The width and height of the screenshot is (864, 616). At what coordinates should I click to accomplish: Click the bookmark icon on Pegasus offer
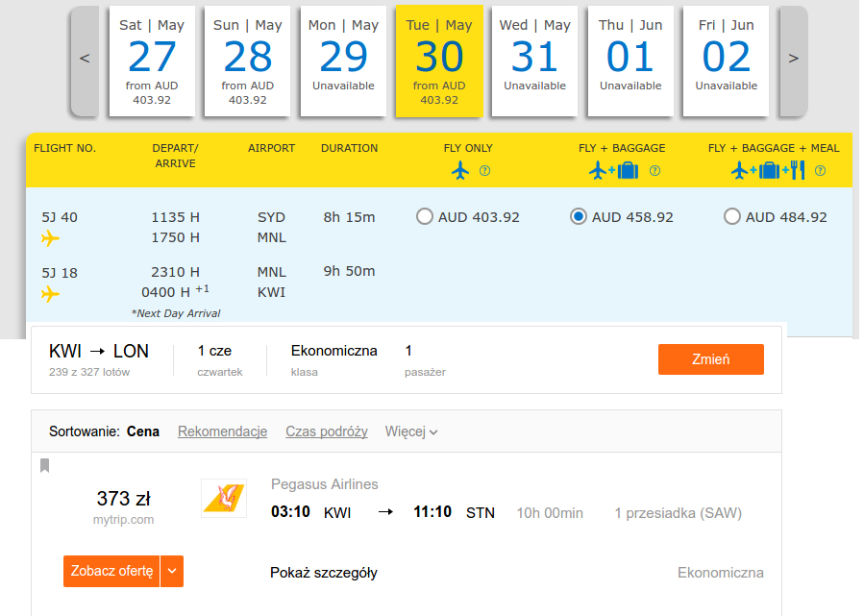point(44,465)
